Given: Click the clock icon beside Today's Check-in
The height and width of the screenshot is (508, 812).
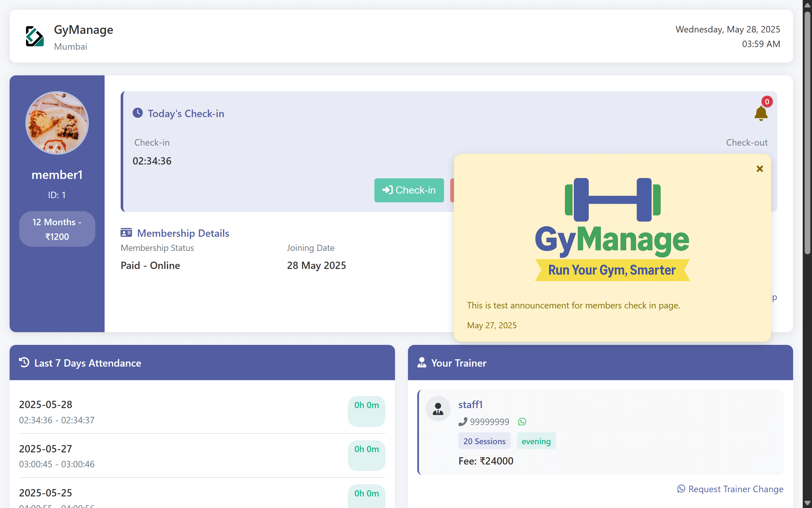Looking at the screenshot, I should (x=138, y=113).
